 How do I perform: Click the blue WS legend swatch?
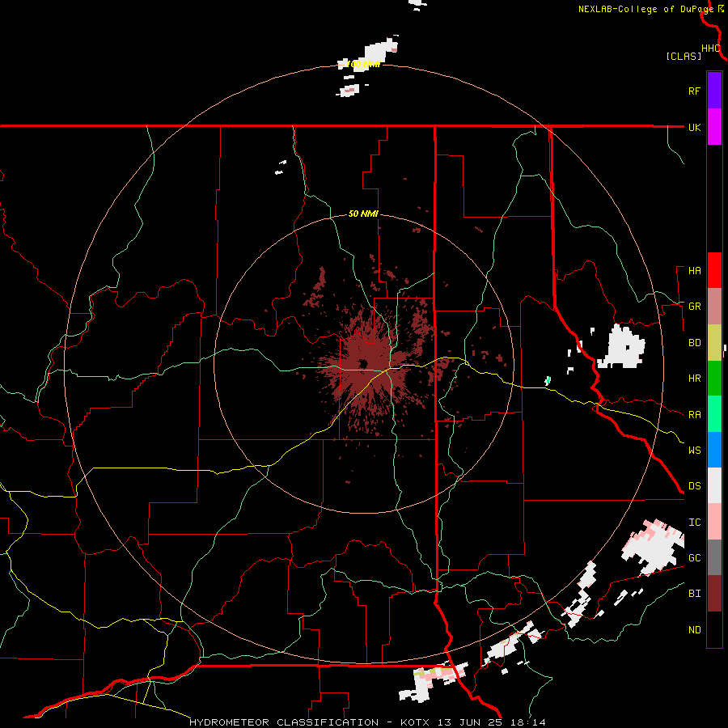714,450
